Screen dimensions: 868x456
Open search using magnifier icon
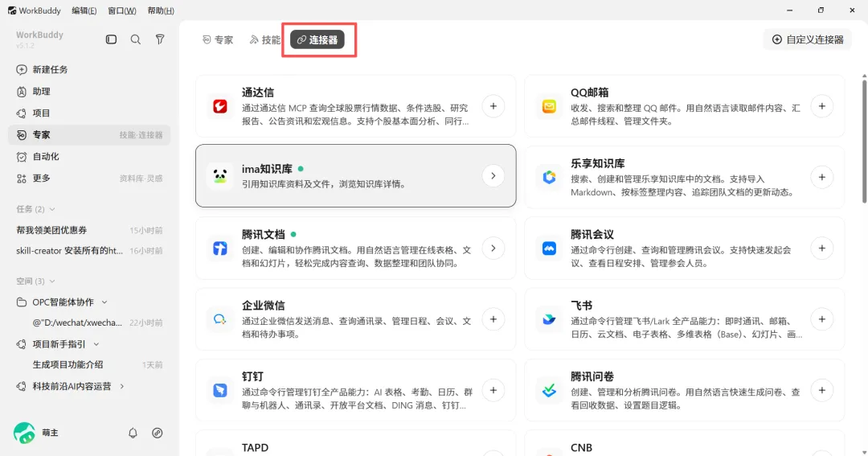pos(136,39)
